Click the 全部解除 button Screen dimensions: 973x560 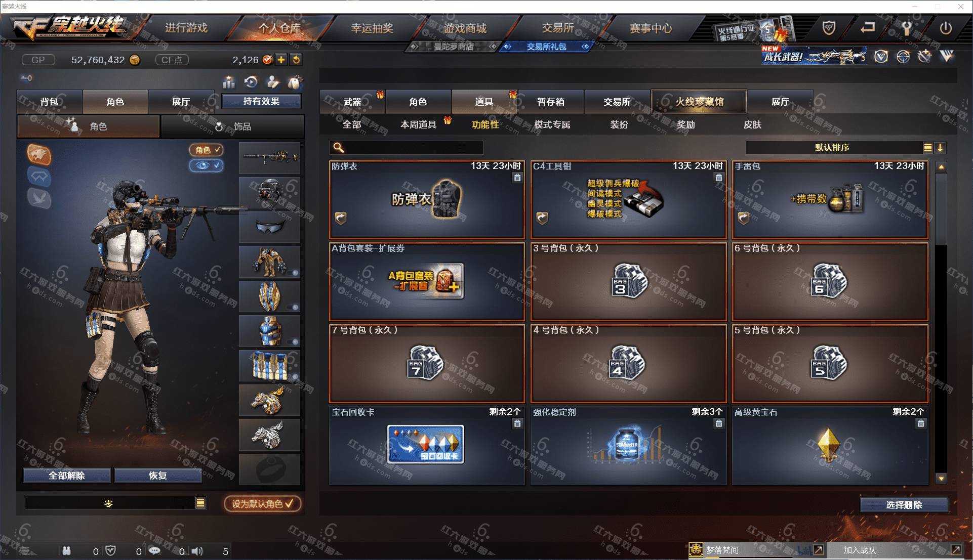[x=67, y=476]
